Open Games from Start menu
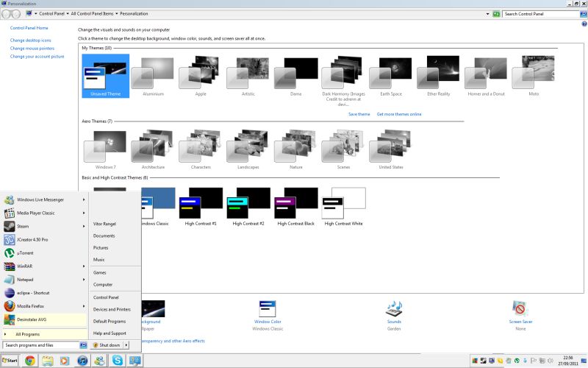Viewport: 588px width, 368px height. pos(99,272)
